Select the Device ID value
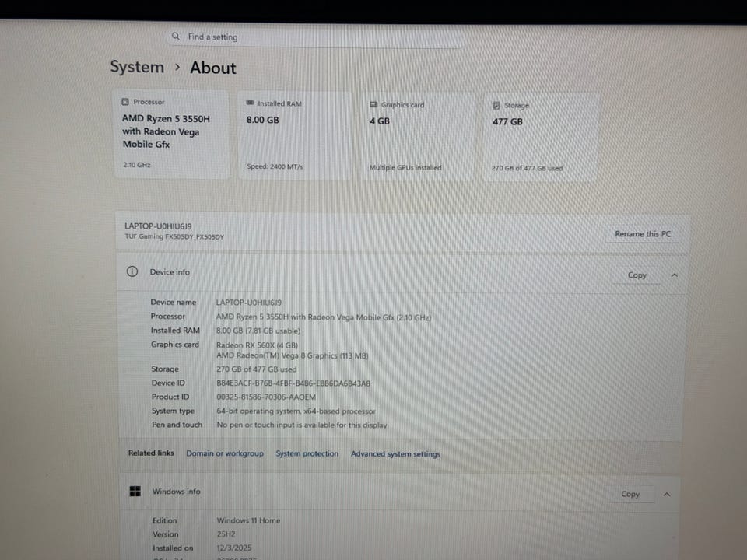Image resolution: width=747 pixels, height=560 pixels. 293,383
